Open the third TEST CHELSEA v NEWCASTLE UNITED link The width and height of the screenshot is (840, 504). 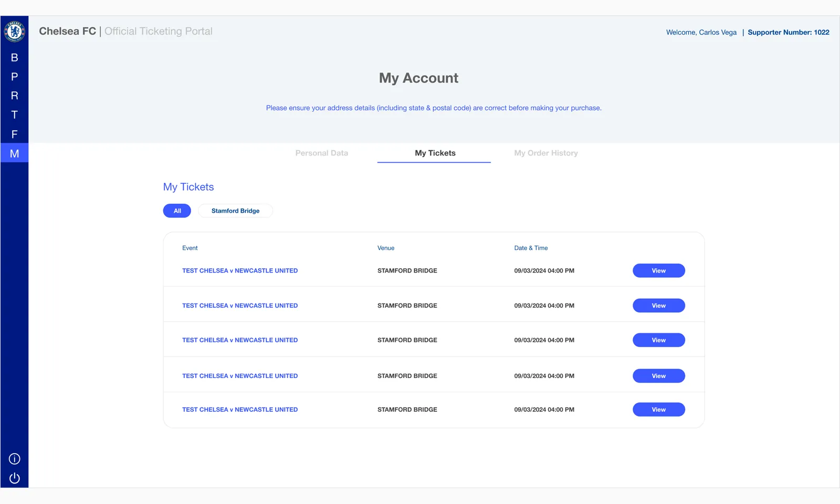pos(240,340)
